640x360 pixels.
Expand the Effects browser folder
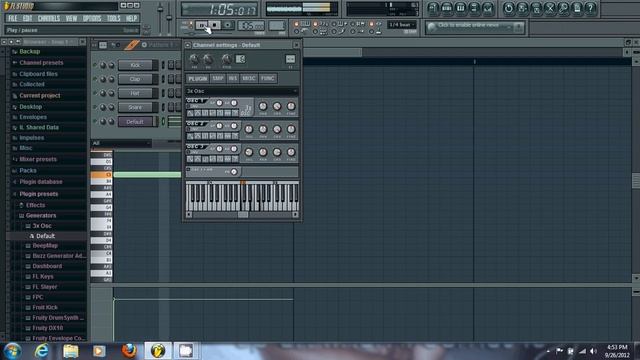(36, 205)
